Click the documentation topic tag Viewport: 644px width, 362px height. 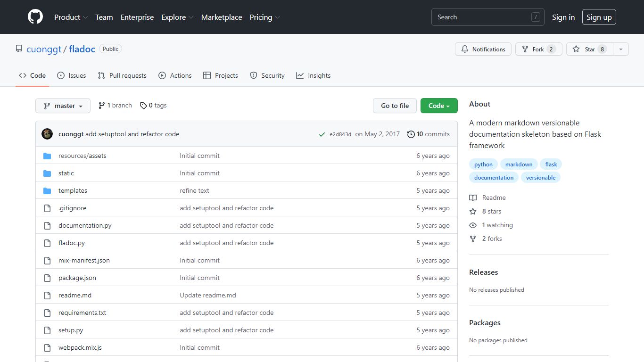click(494, 178)
